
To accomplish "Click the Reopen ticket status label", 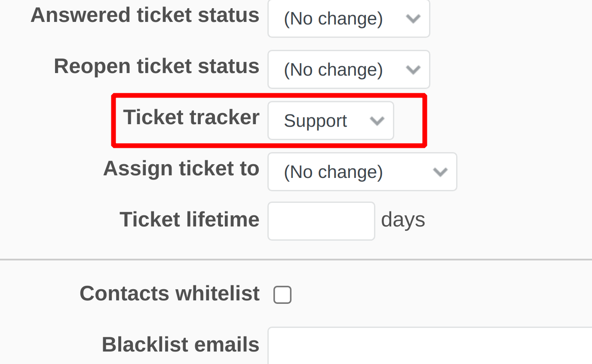I will (156, 65).
